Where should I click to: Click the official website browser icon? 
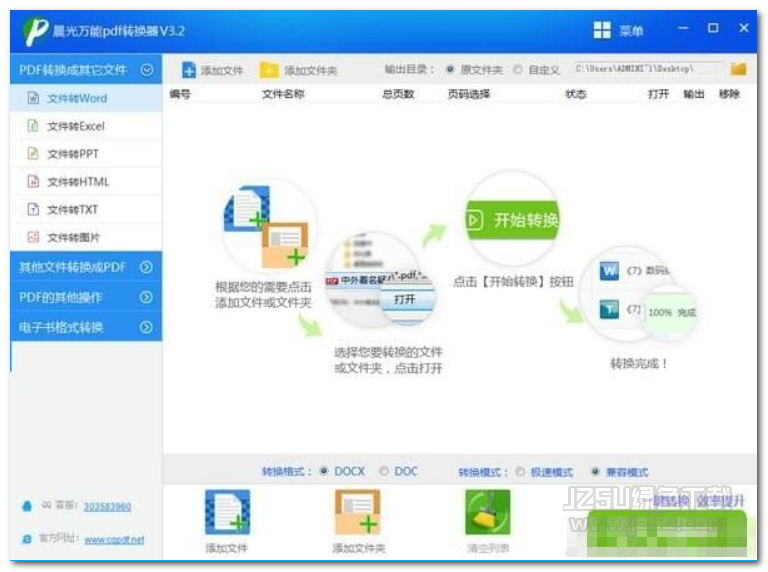27,539
